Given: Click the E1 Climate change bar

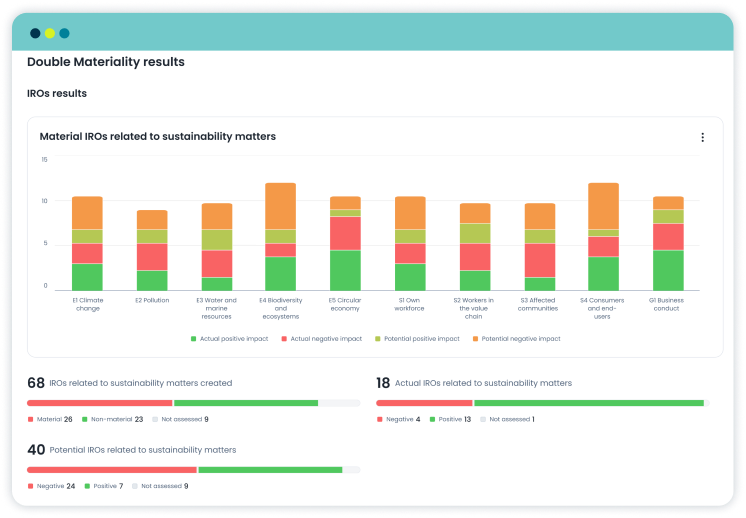Looking at the screenshot, I should point(87,243).
